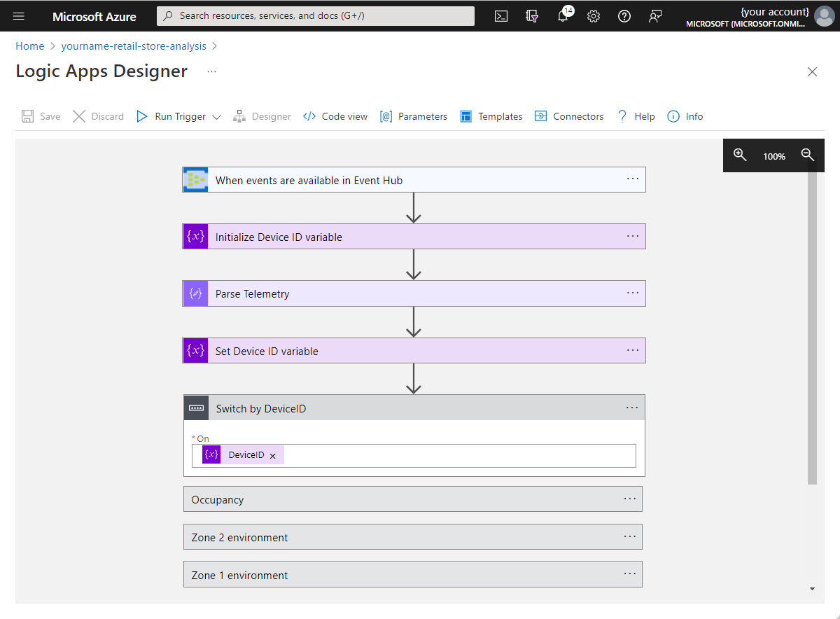Remove the DeviceID token
The image size is (840, 619).
(273, 454)
